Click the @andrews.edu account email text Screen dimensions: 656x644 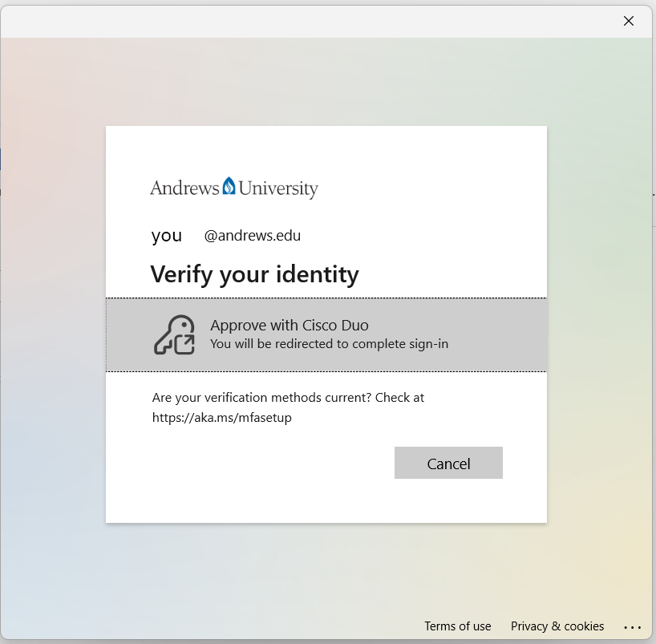[253, 236]
